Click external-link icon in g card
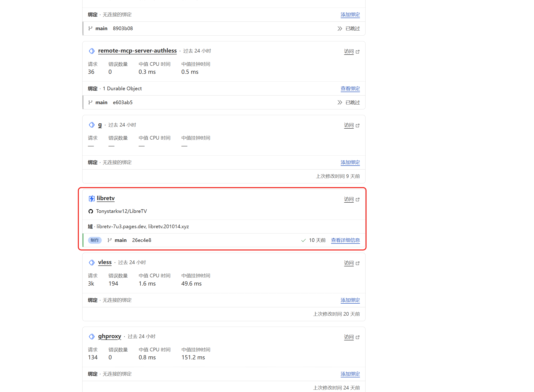This screenshot has height=392, width=534. coord(358,125)
